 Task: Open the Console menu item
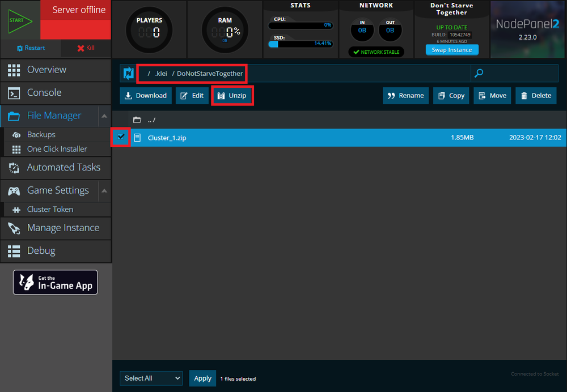pos(44,92)
